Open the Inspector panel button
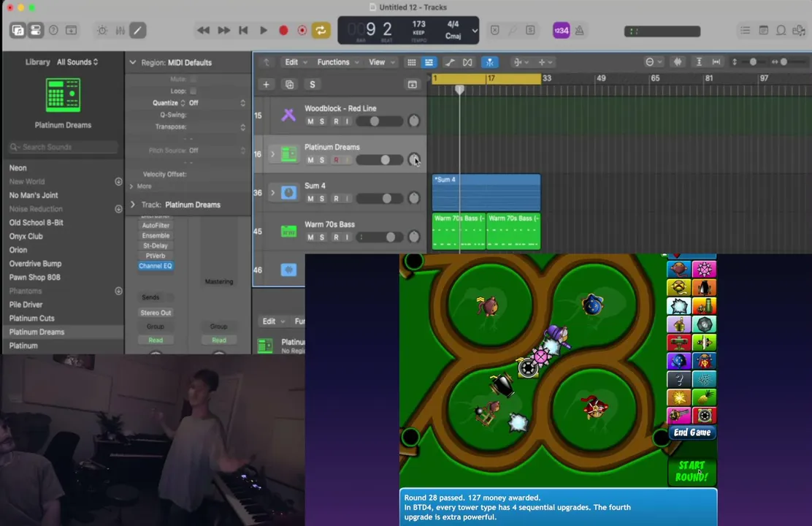The image size is (812, 526). pyautogui.click(x=36, y=30)
